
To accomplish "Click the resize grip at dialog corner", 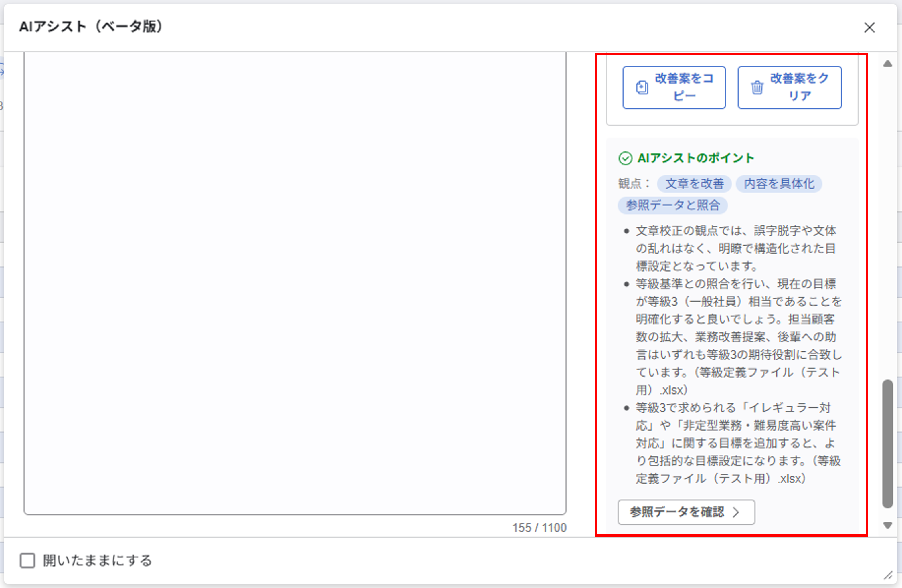I will (x=888, y=575).
